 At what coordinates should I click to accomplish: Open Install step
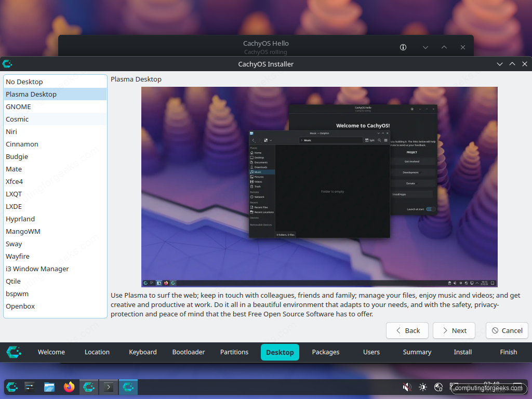[463, 352]
